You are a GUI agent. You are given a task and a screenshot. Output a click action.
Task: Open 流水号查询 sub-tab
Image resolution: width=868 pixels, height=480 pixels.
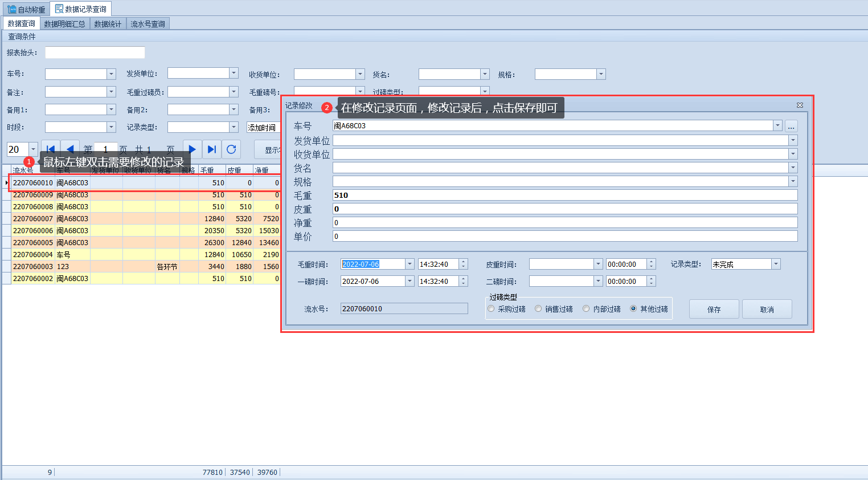click(148, 24)
